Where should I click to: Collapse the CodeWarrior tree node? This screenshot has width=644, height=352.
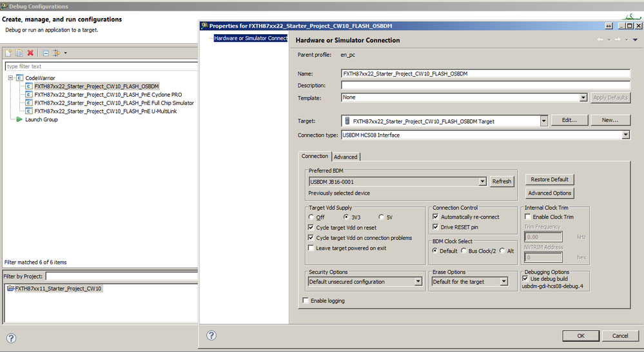[x=11, y=78]
